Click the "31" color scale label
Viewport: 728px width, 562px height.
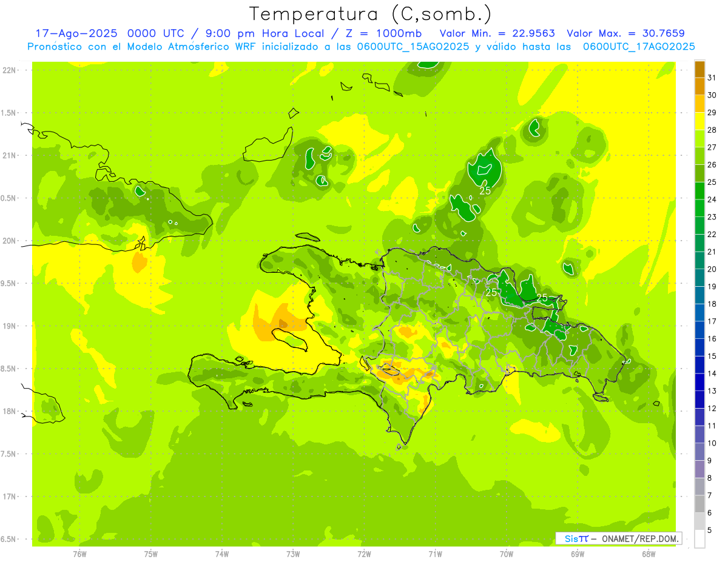tap(712, 78)
